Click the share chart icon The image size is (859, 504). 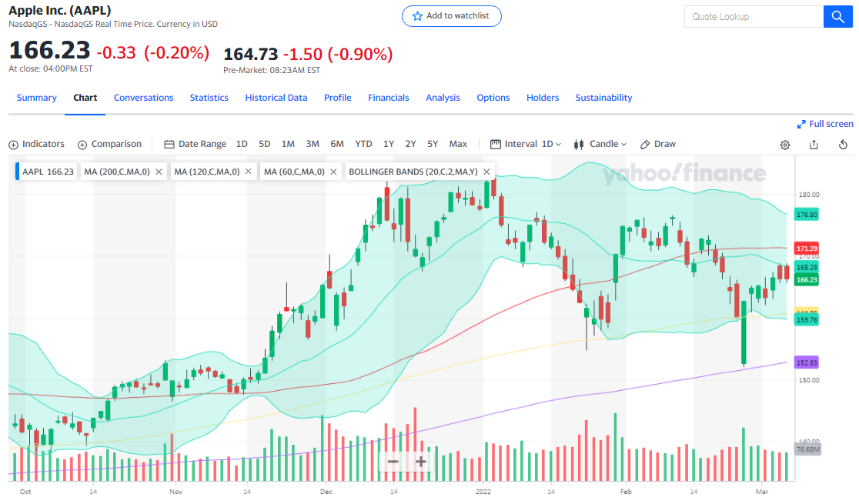pos(814,145)
